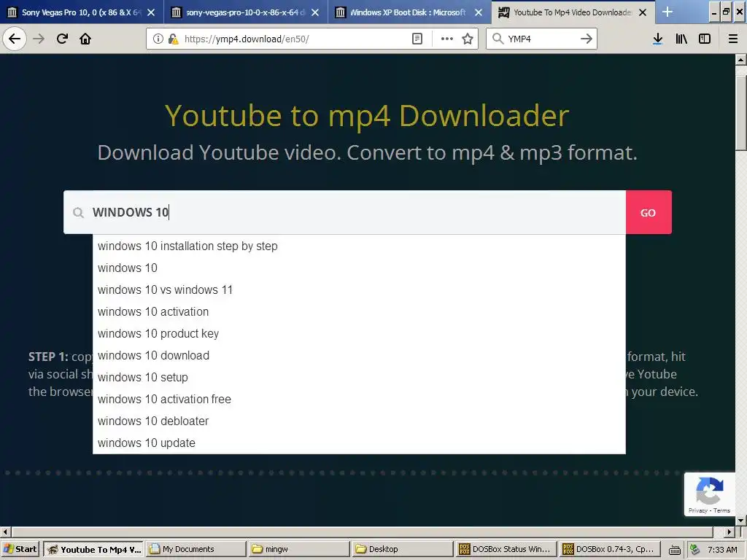
Task: Toggle reader view in the address bar
Action: (x=417, y=39)
